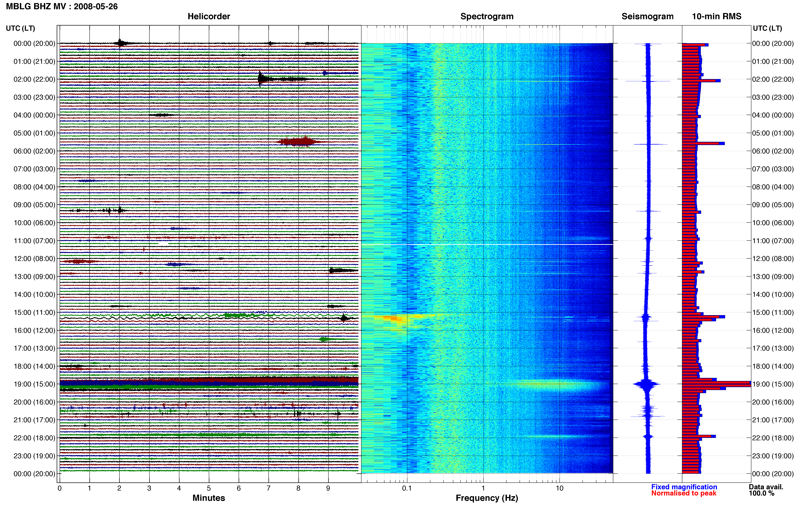812x508 pixels.
Task: Click the right '06:00 (02:00)' time label
Action: click(773, 151)
